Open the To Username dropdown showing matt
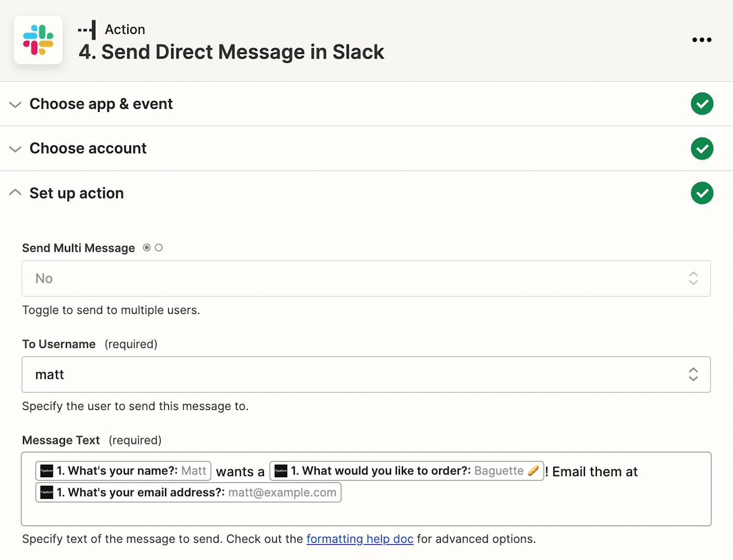733x560 pixels. [x=366, y=375]
